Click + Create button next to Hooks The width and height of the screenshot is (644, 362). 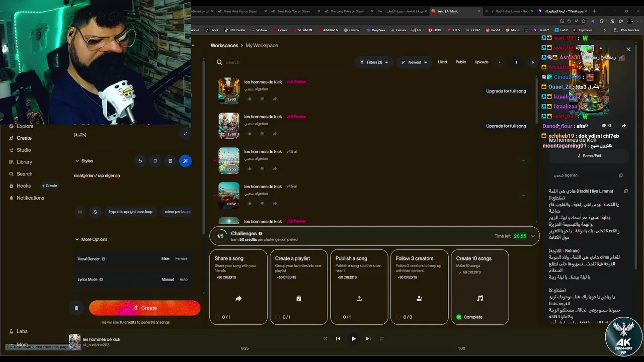point(49,186)
